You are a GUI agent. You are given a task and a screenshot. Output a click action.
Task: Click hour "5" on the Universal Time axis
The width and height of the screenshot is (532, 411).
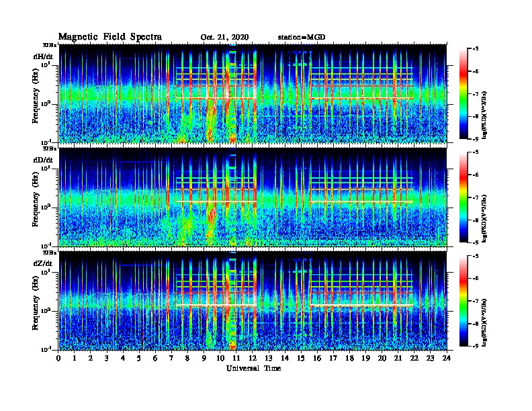pos(139,358)
